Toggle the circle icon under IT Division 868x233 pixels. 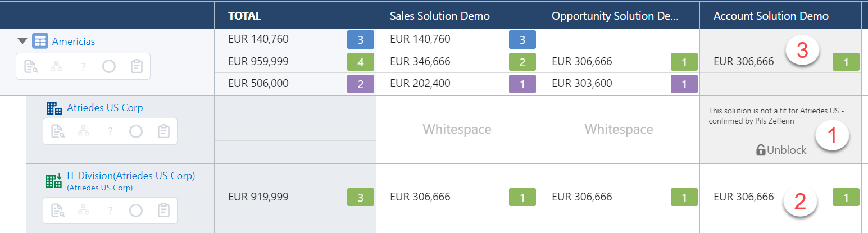tap(136, 211)
